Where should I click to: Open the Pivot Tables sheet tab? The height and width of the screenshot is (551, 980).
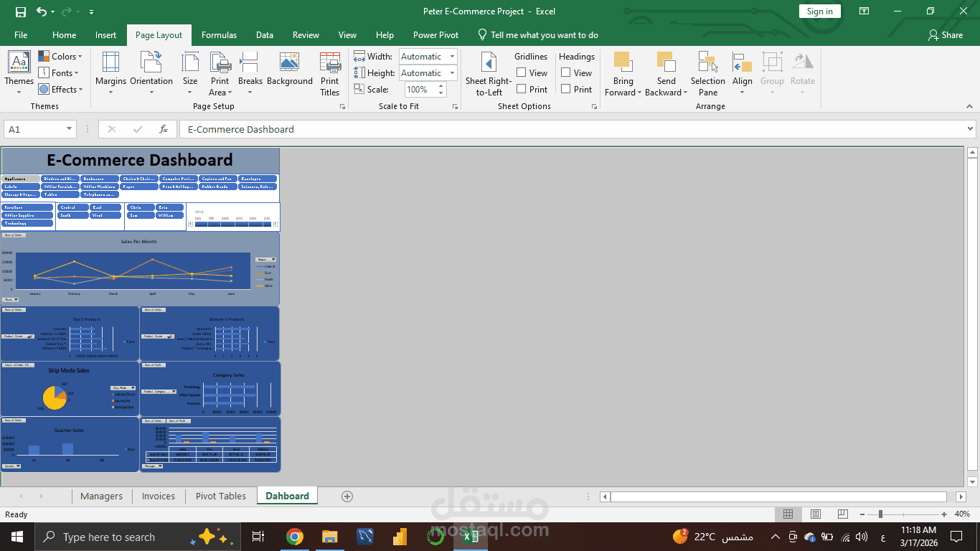click(221, 496)
